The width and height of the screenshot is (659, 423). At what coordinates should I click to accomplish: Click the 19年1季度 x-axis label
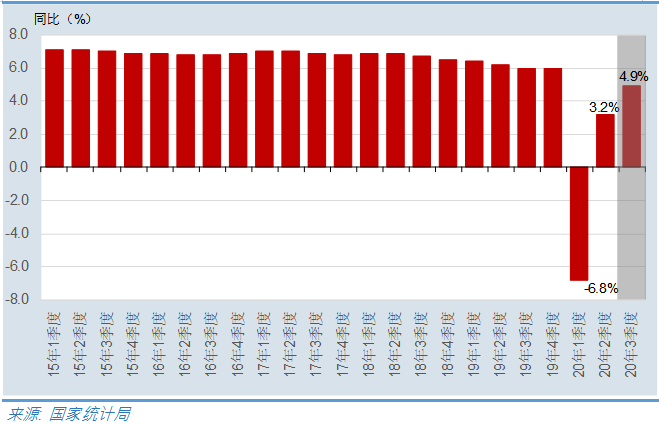point(474,344)
